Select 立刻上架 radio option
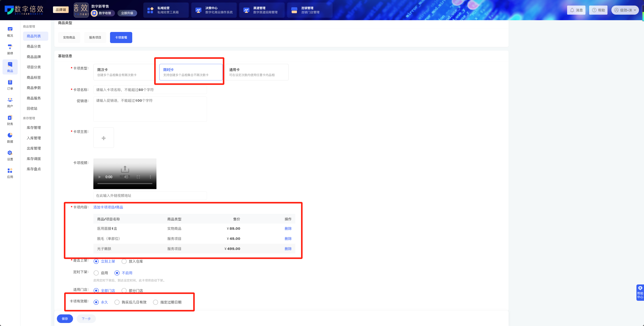 [96, 261]
